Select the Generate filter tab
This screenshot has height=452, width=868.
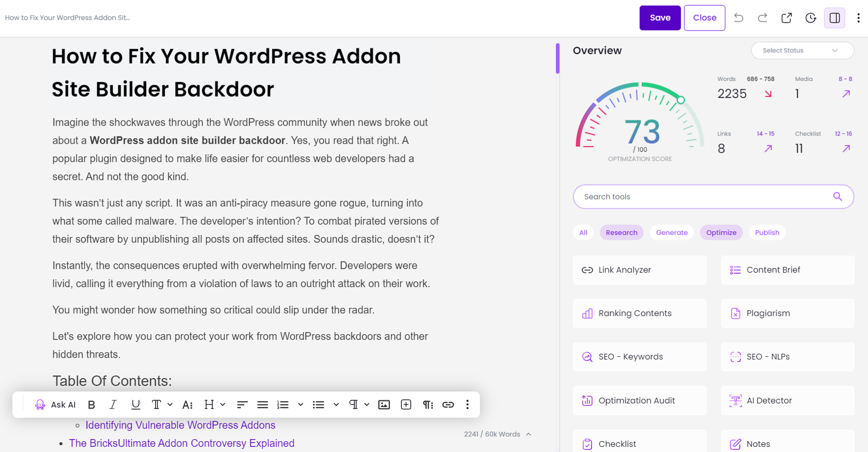[x=672, y=233]
